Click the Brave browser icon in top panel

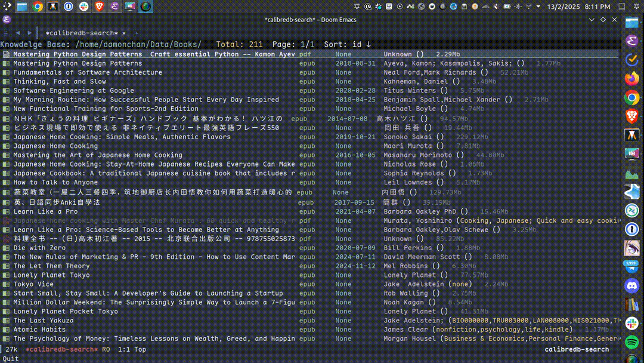tap(99, 7)
